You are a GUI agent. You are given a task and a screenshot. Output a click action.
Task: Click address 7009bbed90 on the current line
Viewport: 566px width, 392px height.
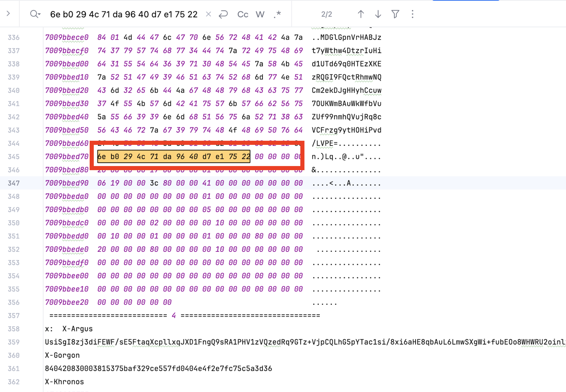click(x=67, y=183)
